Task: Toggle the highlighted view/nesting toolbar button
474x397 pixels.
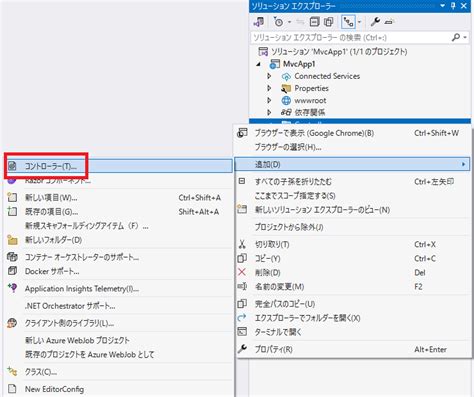Action: point(349,22)
